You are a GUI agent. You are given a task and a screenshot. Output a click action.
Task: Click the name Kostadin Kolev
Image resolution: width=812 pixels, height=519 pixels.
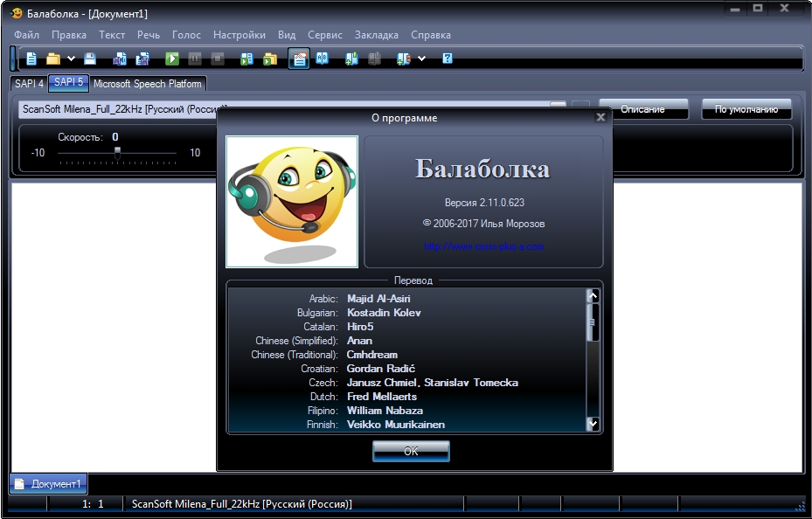tap(384, 313)
